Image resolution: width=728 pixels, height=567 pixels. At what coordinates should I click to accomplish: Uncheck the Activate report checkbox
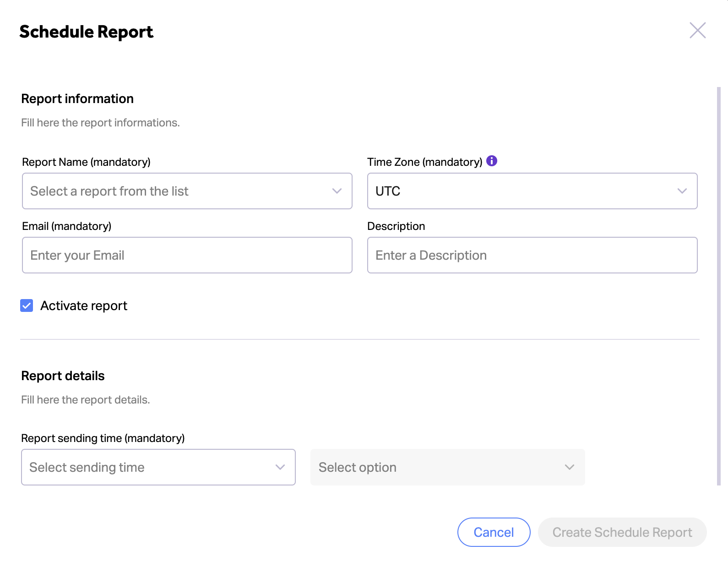[27, 305]
